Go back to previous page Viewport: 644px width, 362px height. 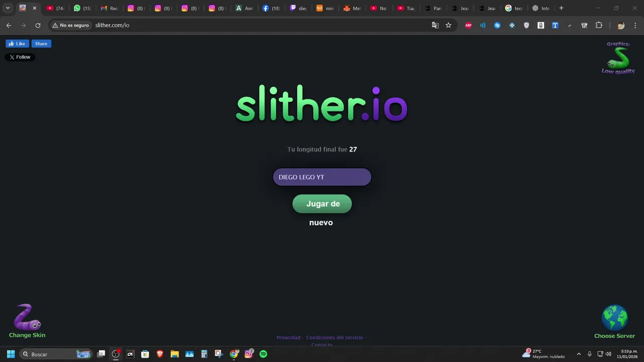pyautogui.click(x=9, y=25)
